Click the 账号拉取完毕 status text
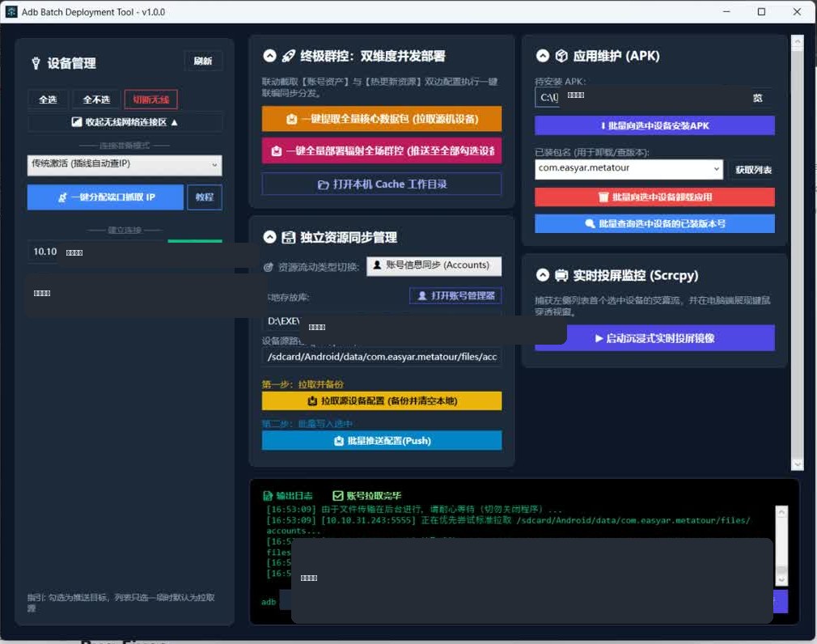 (374, 495)
